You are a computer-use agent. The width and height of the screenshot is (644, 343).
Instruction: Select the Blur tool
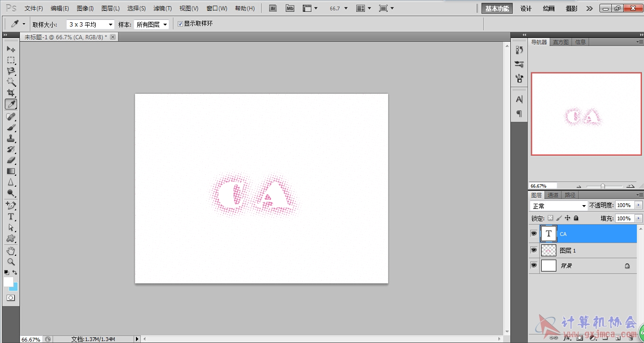pyautogui.click(x=11, y=182)
